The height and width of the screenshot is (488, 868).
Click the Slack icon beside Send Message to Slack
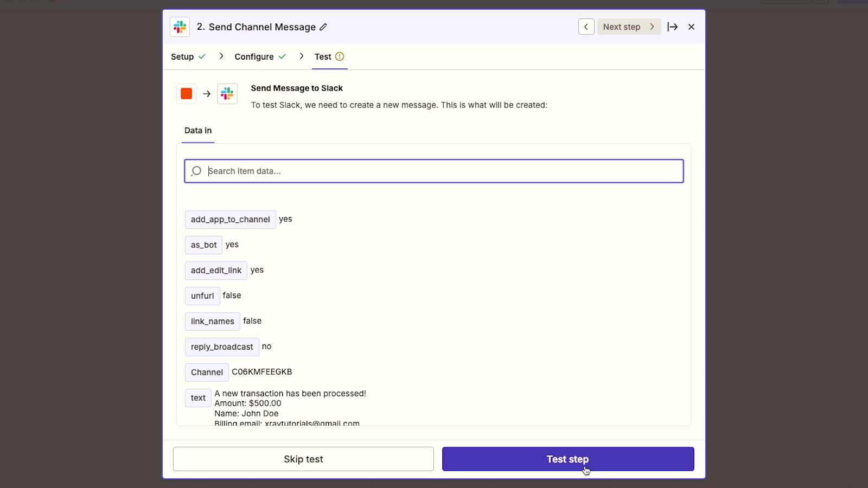coord(227,94)
